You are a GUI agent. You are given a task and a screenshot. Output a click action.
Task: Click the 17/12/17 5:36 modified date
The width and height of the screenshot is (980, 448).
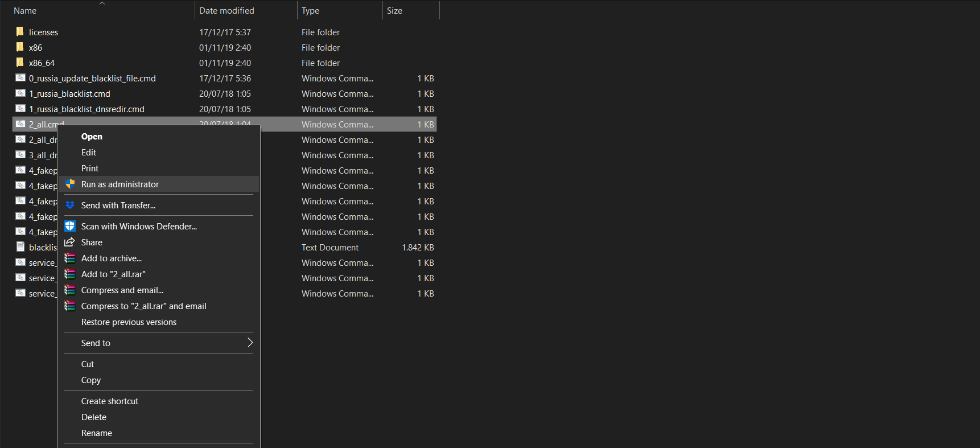pos(225,79)
